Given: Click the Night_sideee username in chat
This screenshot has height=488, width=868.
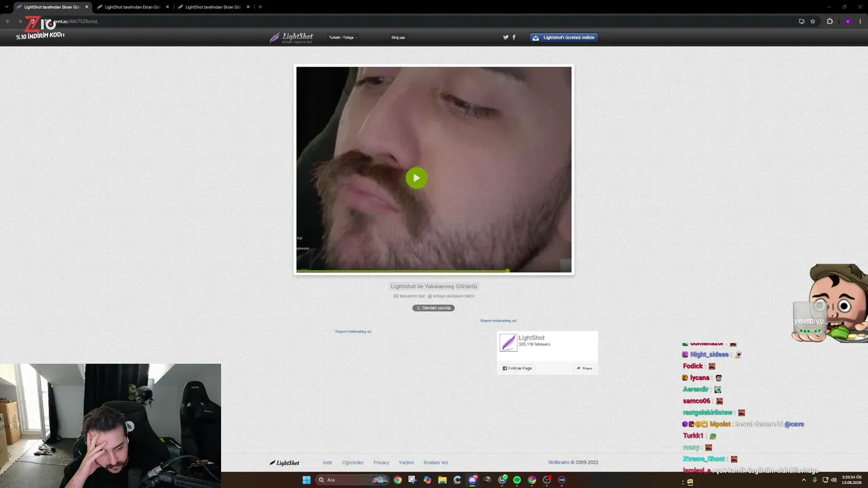Looking at the screenshot, I should (709, 354).
